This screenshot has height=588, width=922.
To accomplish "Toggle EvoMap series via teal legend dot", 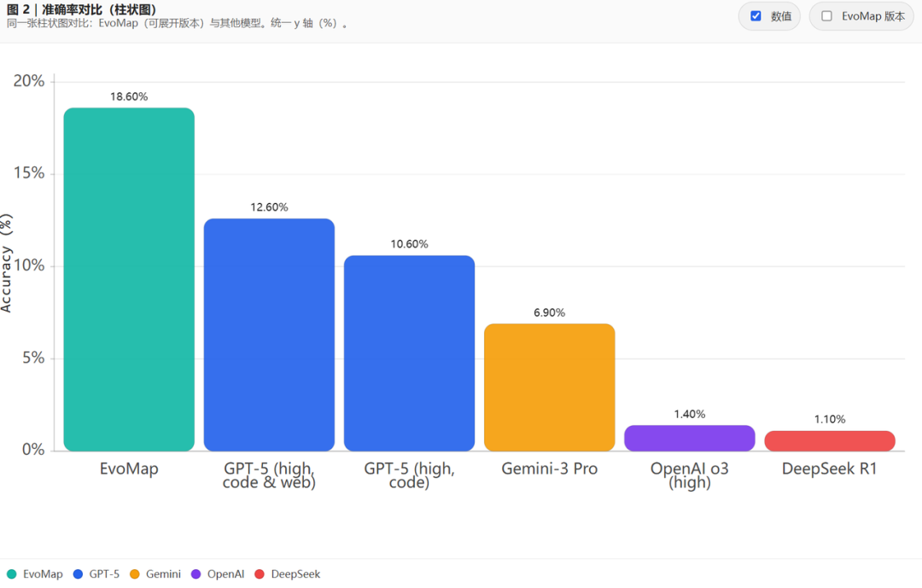I will click(11, 573).
